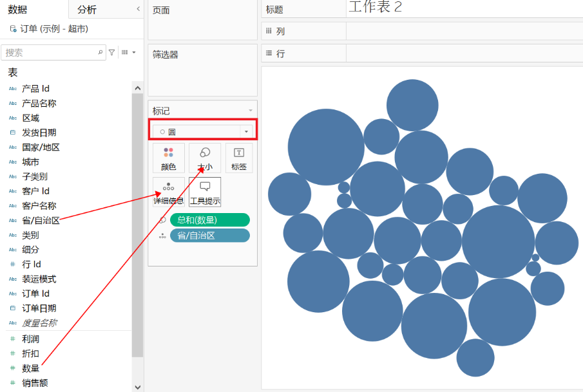Image resolution: width=583 pixels, height=392 pixels.
Task: Click the 工作表 2 title
Action: tap(375, 6)
